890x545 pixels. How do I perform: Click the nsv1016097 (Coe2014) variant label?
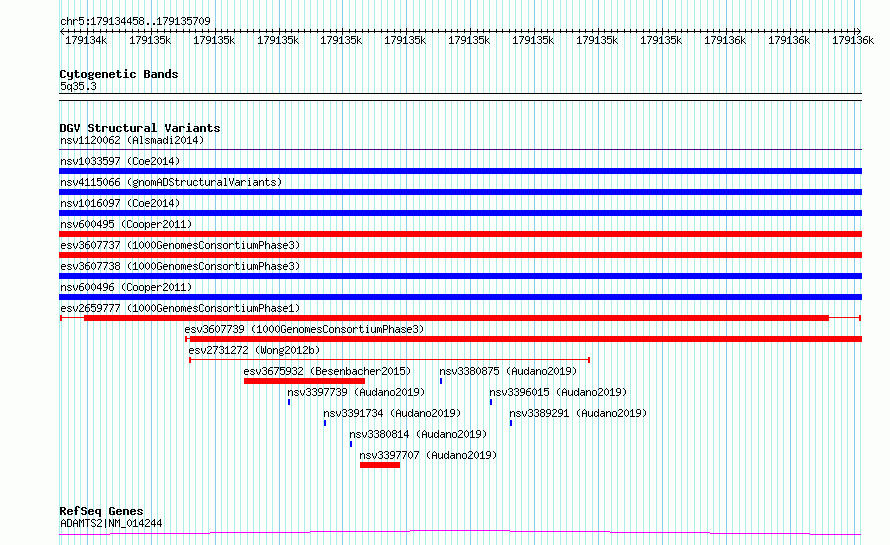[120, 203]
